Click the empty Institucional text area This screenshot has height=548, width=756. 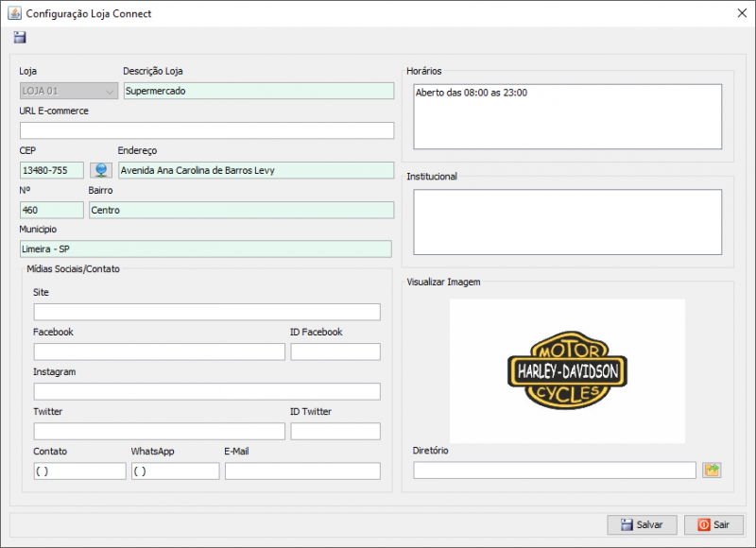click(568, 222)
